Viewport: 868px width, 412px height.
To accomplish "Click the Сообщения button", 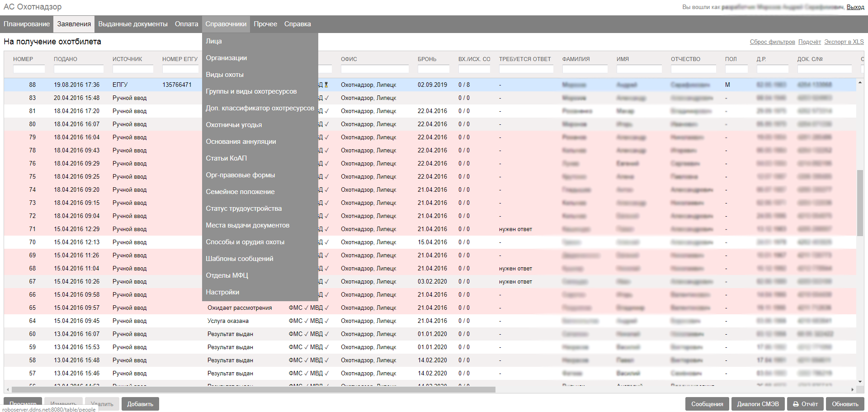I will [707, 404].
